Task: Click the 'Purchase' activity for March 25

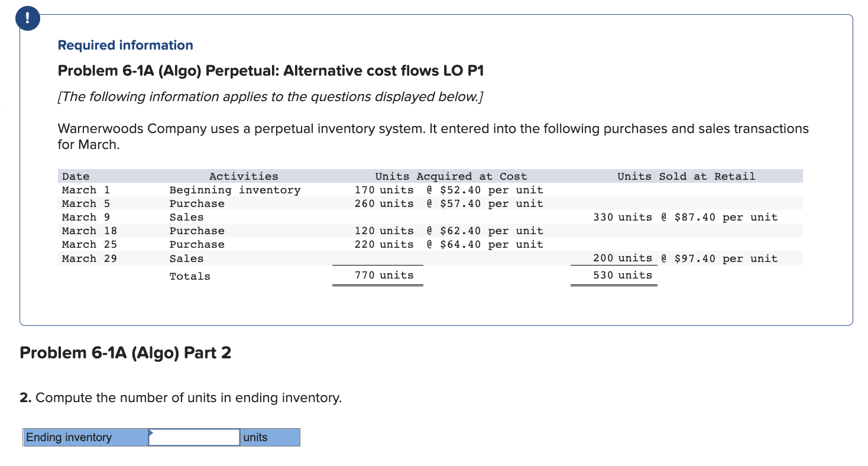Action: pyautogui.click(x=197, y=244)
